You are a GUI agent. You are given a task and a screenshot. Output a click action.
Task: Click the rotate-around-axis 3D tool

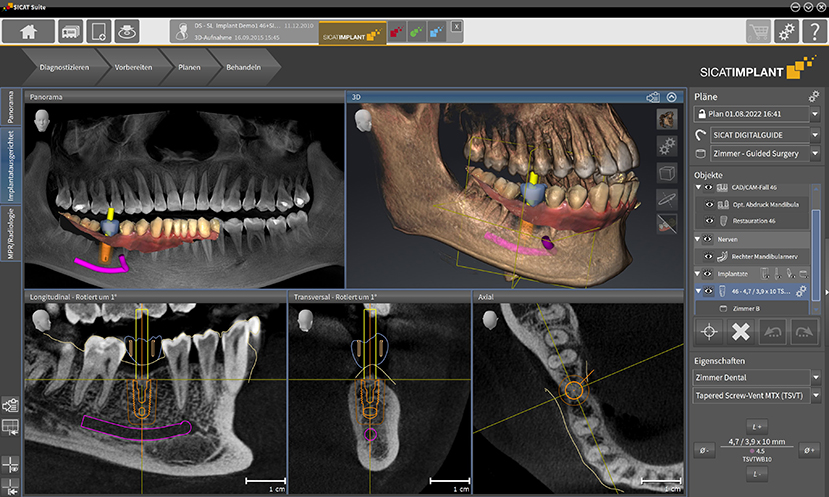667,199
